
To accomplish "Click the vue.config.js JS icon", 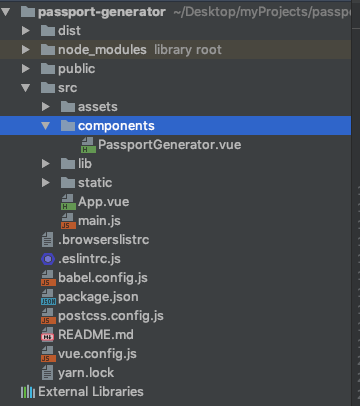I will coord(48,354).
